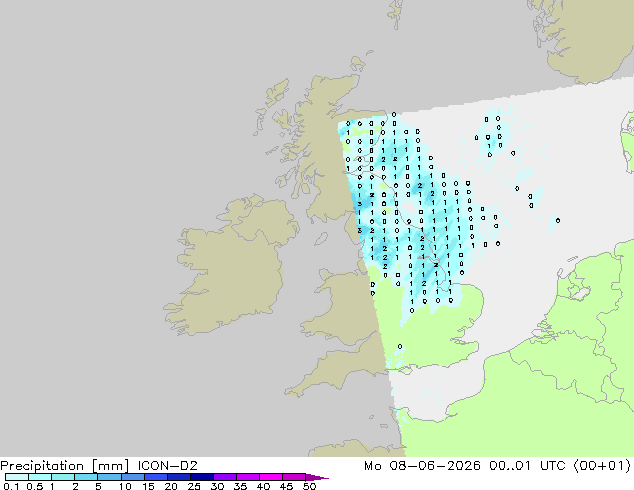
Task: Click the above-50 mm arrow end of legend
Action: 317,477
